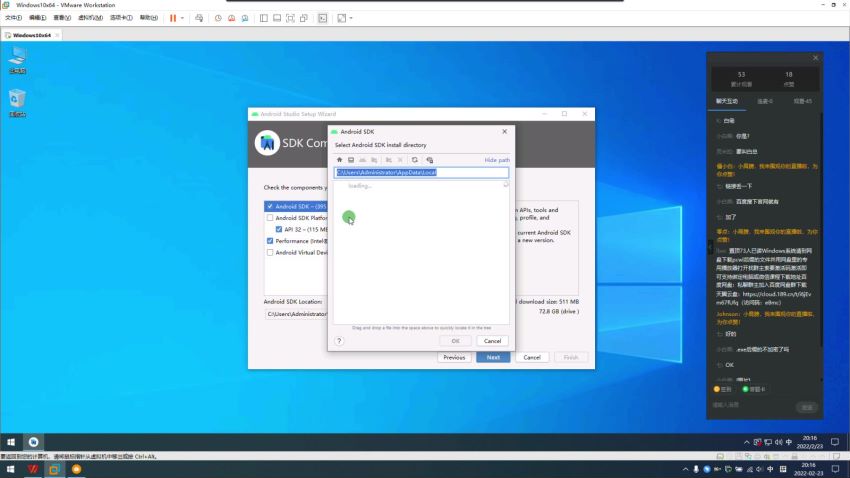Screen dimensions: 850x478
Task: Click the send button in the chat panel
Action: 807,407
